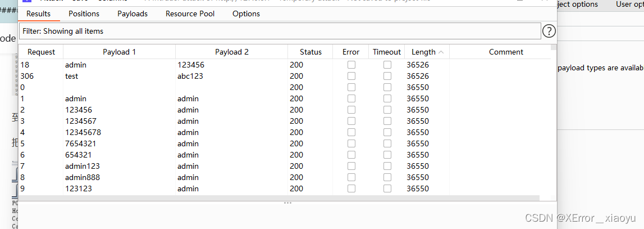Screen dimensions: 644x229
Task: Sort results by Request column header
Action: coord(41,52)
